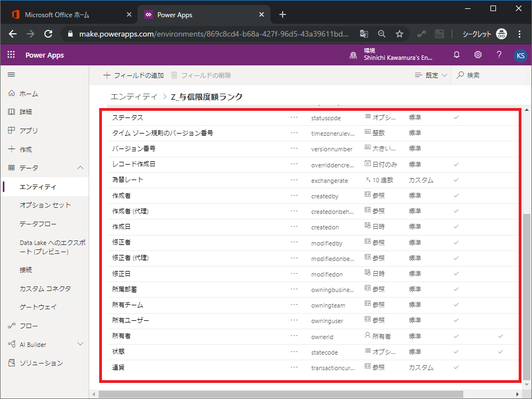Image resolution: width=532 pixels, height=399 pixels.
Task: Reload the page with browser refresh button
Action: coord(48,34)
